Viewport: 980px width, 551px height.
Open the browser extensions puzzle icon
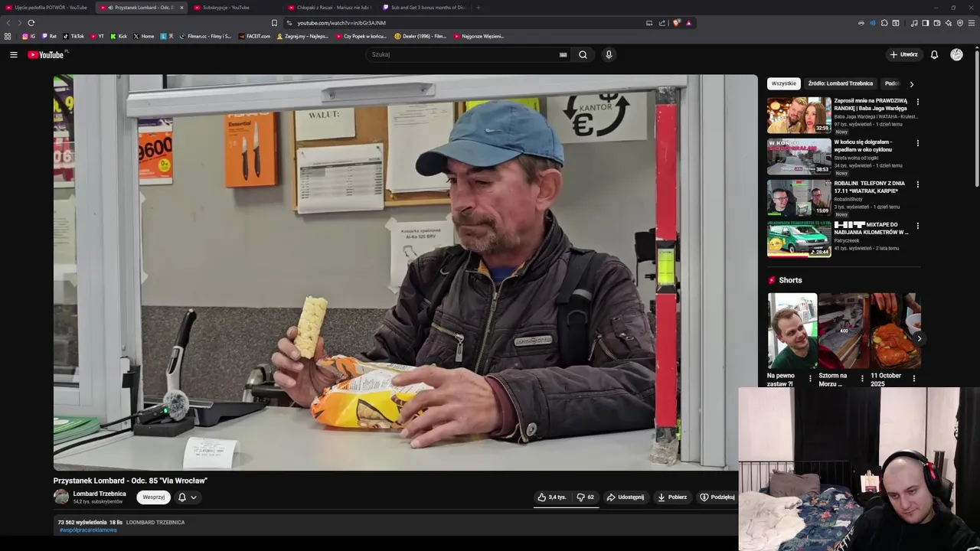[884, 23]
